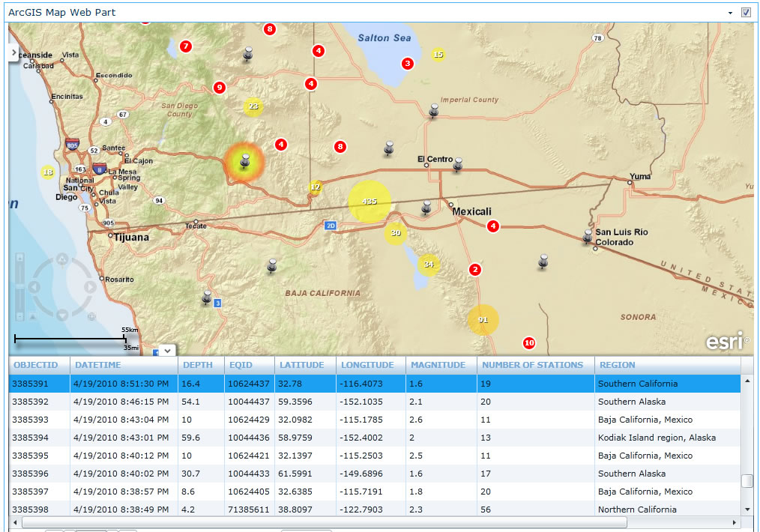Pan the map left with navigation arrow
Viewport: 760px width, 532px height.
34,287
